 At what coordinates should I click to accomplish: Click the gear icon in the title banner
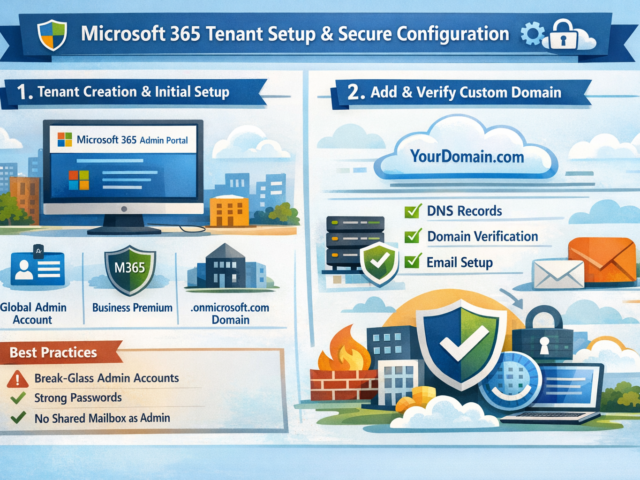click(533, 35)
